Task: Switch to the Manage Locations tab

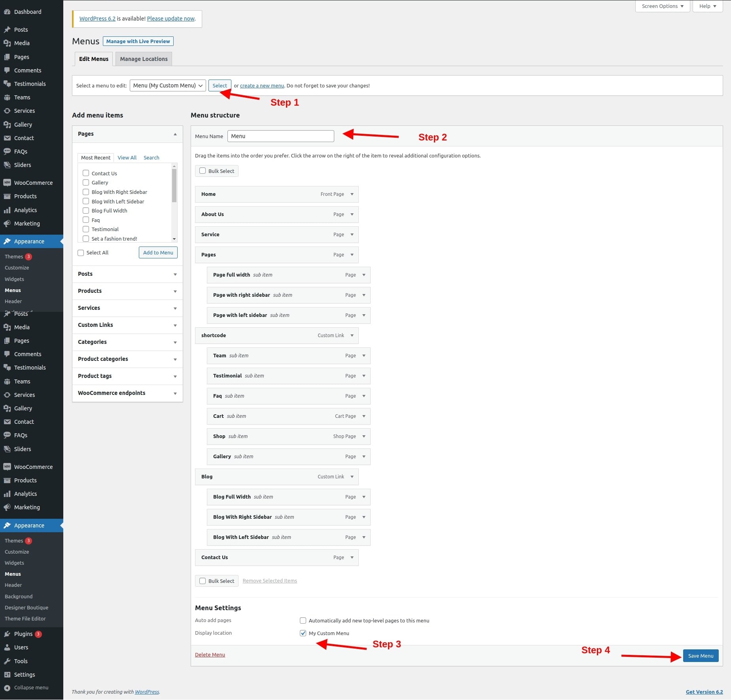Action: coord(144,59)
